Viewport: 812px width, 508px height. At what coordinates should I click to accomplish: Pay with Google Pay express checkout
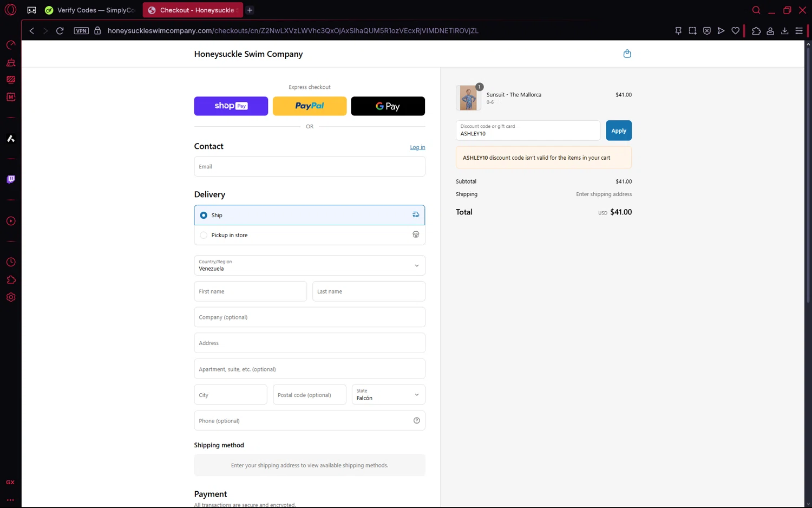pyautogui.click(x=388, y=106)
